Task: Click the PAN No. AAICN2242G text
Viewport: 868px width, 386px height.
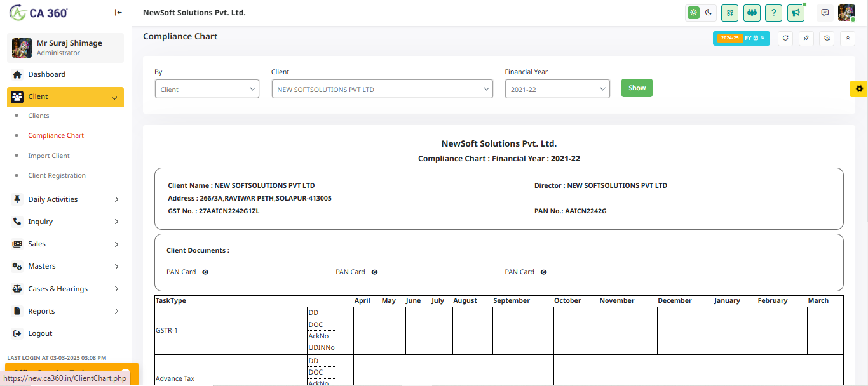Action: tap(571, 211)
